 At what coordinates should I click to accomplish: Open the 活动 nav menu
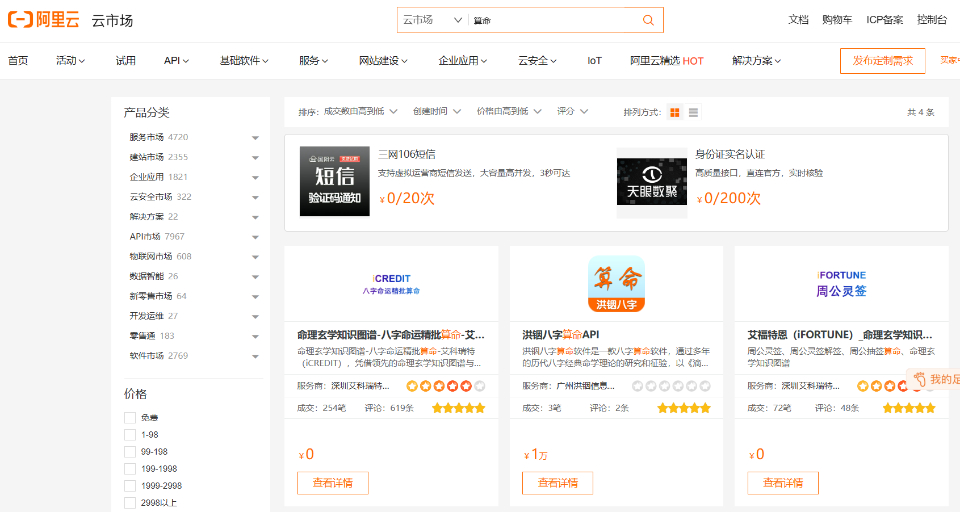point(70,61)
